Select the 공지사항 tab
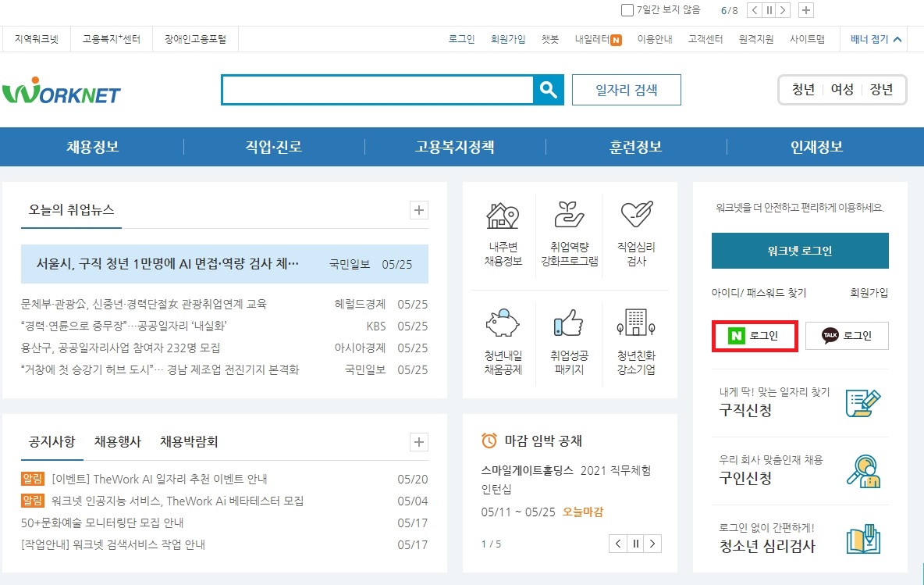The image size is (924, 585). [52, 442]
